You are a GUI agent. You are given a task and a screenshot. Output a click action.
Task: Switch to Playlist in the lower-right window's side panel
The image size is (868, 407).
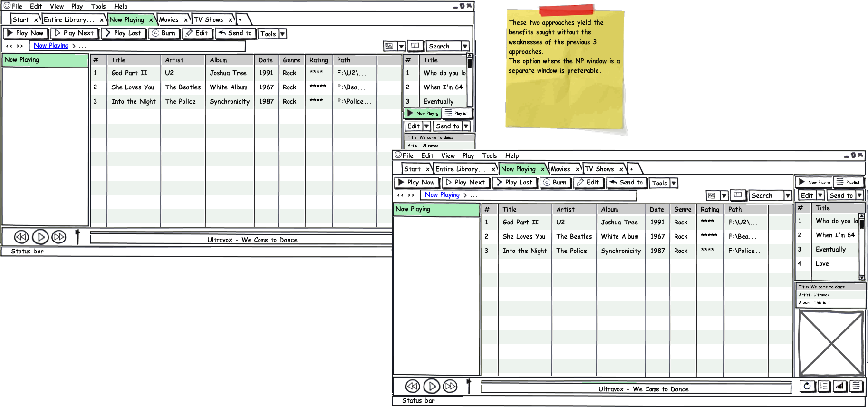tap(848, 182)
